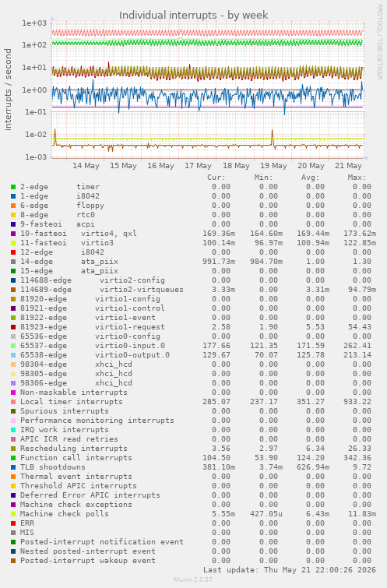Select the Function call interrupts legend label
The width and height of the screenshot is (387, 588).
(76, 458)
